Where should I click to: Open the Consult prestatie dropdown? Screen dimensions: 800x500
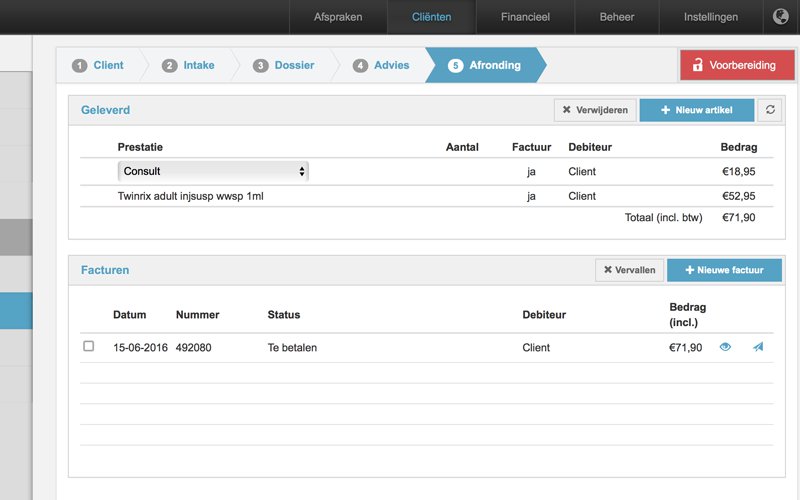(x=213, y=172)
